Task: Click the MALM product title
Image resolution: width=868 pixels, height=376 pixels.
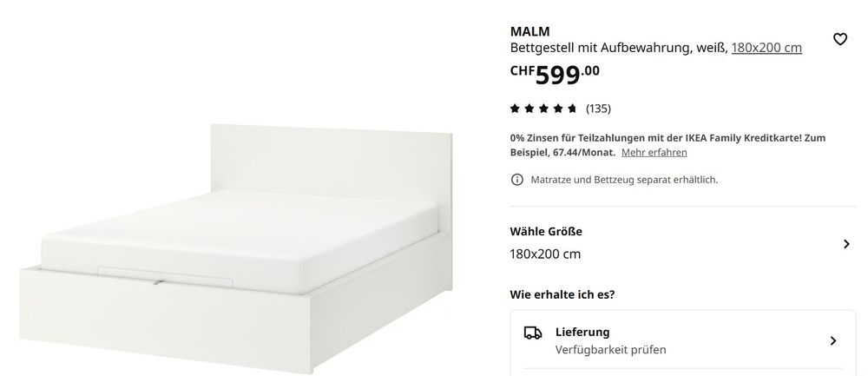Action: pyautogui.click(x=529, y=31)
